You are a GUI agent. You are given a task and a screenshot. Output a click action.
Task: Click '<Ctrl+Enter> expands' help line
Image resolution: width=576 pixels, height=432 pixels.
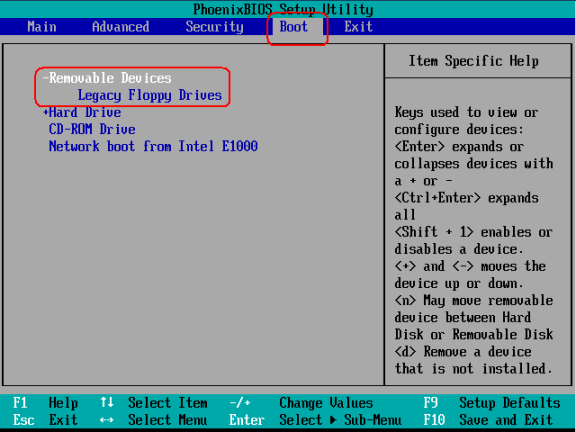467,198
